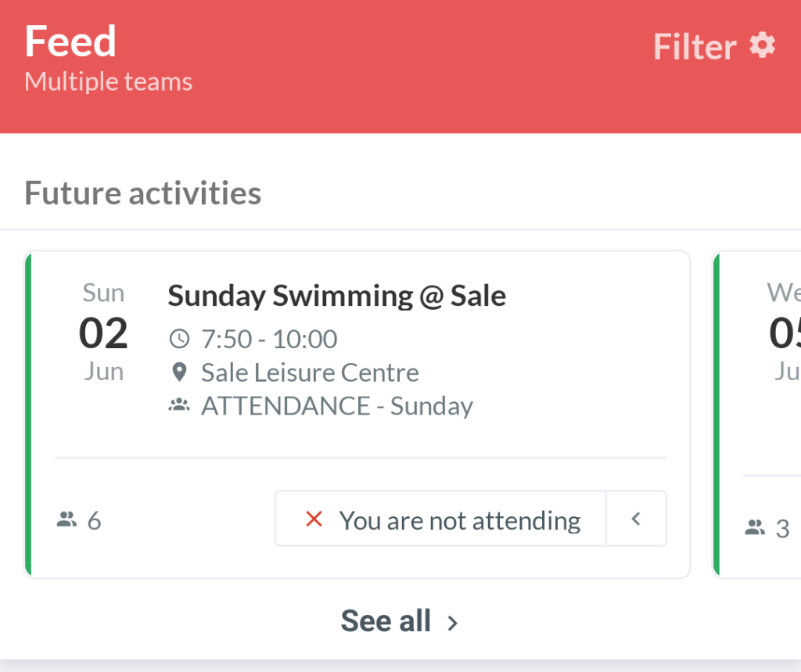The width and height of the screenshot is (801, 672).
Task: Tap the green status bar on the Sunday Swimming card
Action: click(x=28, y=415)
